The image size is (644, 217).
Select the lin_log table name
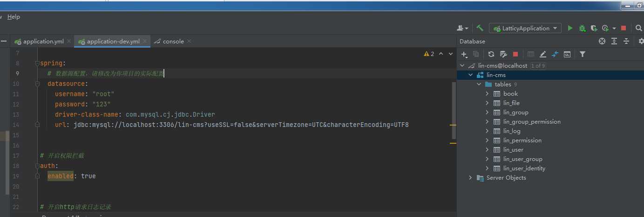click(x=512, y=131)
